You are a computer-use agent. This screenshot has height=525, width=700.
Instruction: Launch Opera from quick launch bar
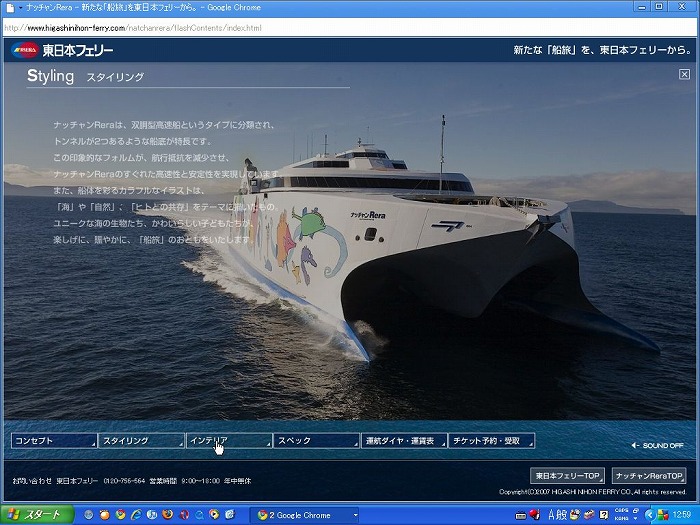pyautogui.click(x=184, y=515)
